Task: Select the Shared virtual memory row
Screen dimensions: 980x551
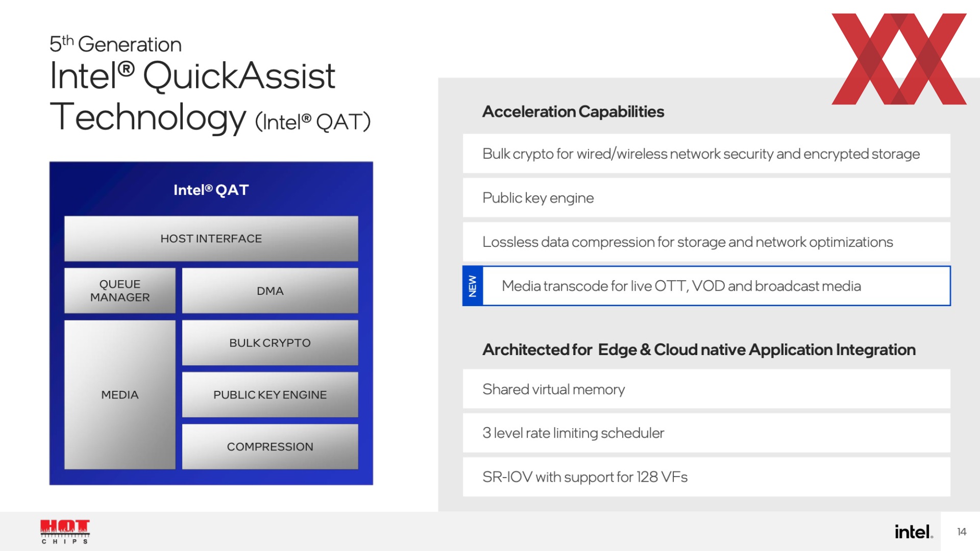Action: point(706,389)
